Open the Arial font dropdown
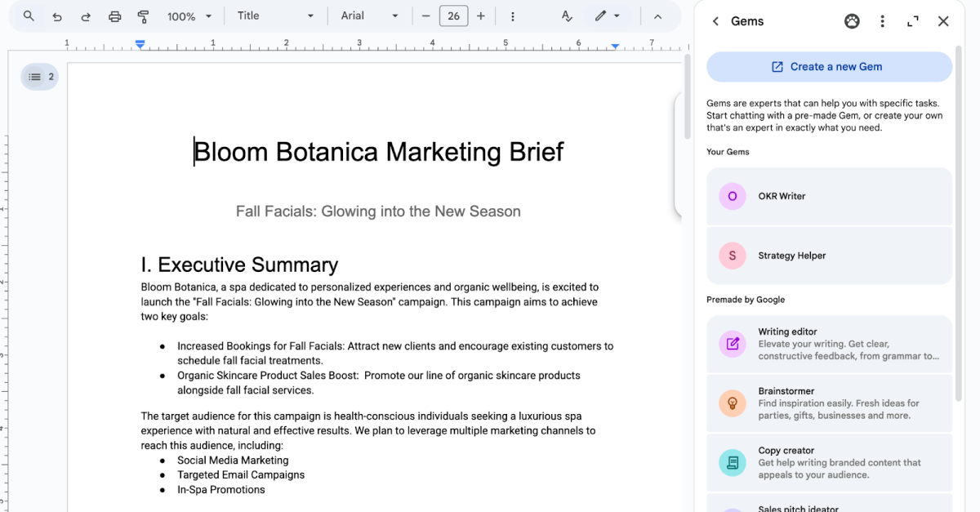 click(370, 16)
